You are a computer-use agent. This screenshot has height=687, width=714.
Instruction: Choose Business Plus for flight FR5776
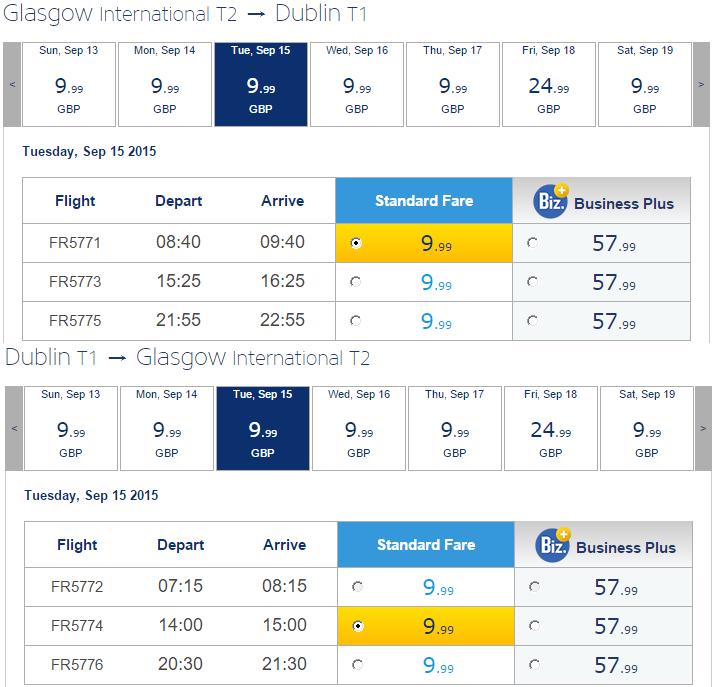coord(533,665)
